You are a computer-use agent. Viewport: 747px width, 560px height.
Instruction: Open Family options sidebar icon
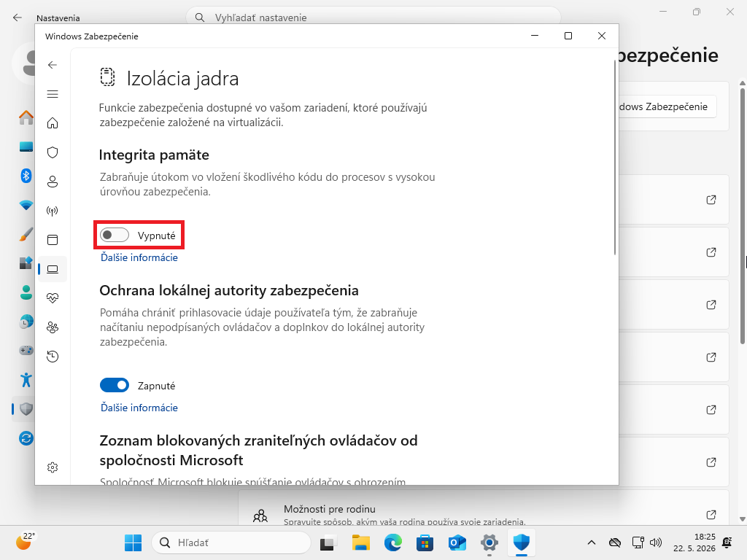[x=53, y=327]
